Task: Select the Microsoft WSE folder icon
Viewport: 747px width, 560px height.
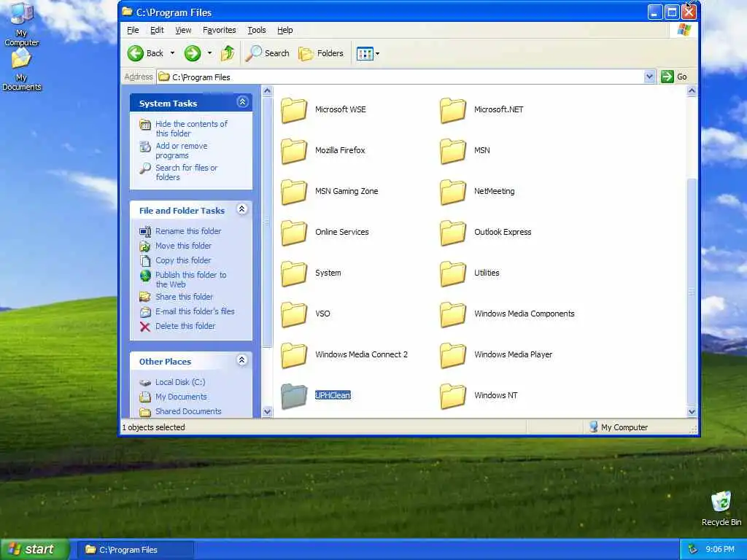Action: pos(293,111)
